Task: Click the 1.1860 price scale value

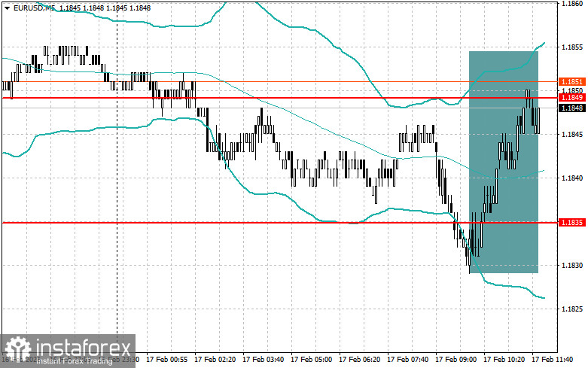Action: pyautogui.click(x=572, y=3)
